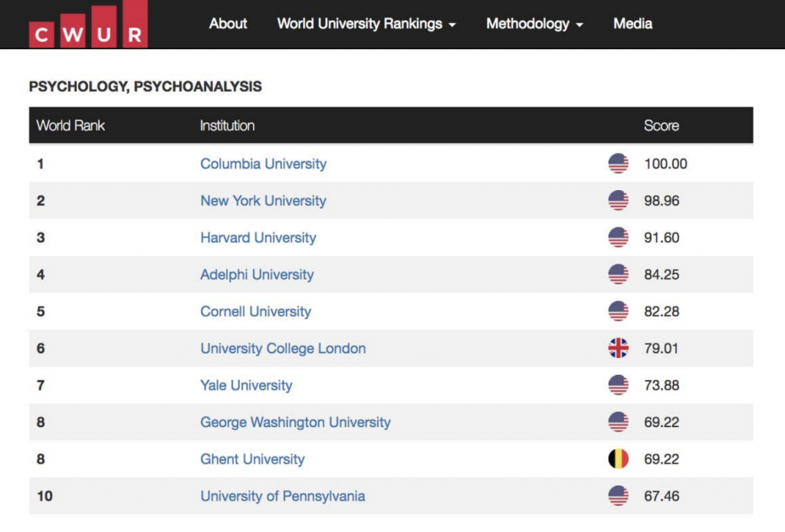The image size is (785, 532).
Task: Select the score 73.88
Action: point(662,386)
